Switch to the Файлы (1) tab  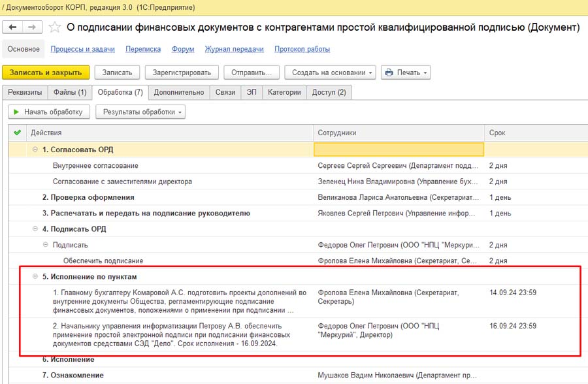(x=70, y=92)
